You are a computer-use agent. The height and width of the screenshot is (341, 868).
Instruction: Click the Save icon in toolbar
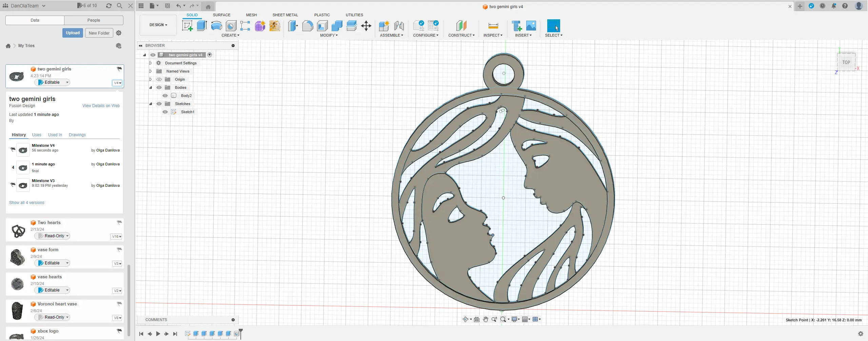point(167,6)
